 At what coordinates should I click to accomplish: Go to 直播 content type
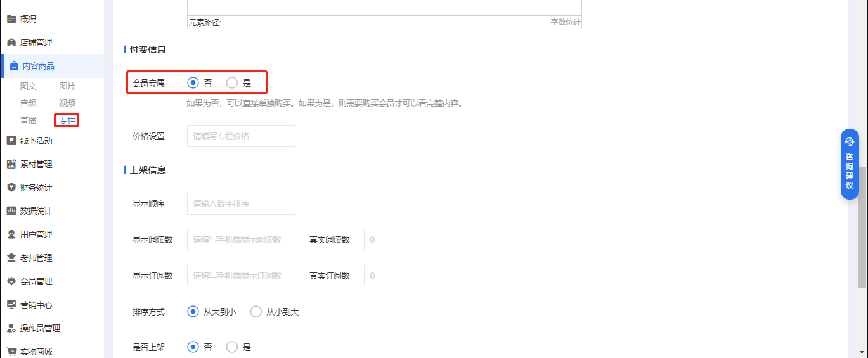point(29,120)
